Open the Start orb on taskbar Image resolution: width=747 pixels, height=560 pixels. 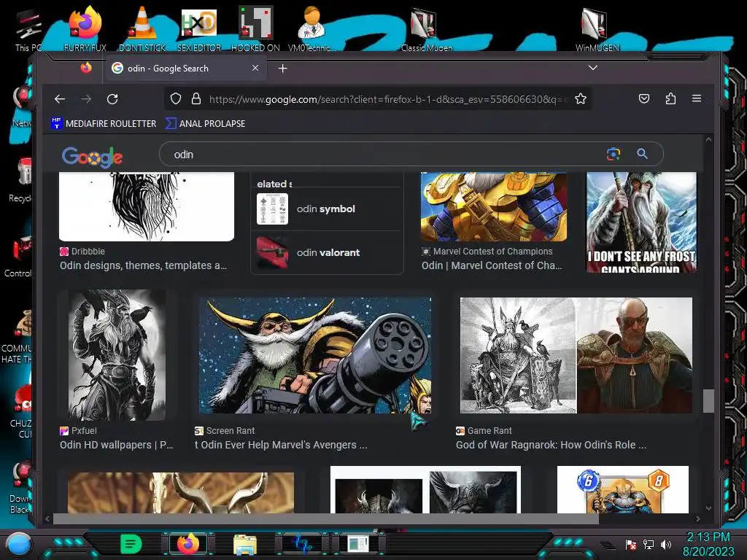coord(18,544)
